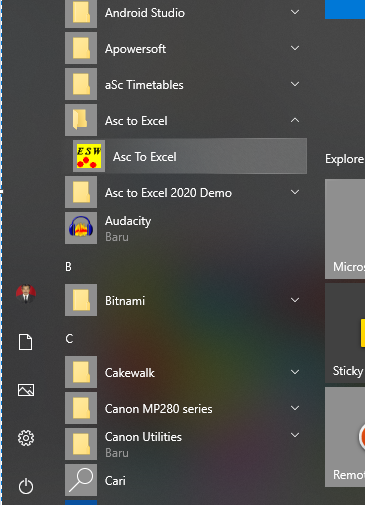Expand the aSc Timetables chevron
The width and height of the screenshot is (365, 505).
coord(295,84)
